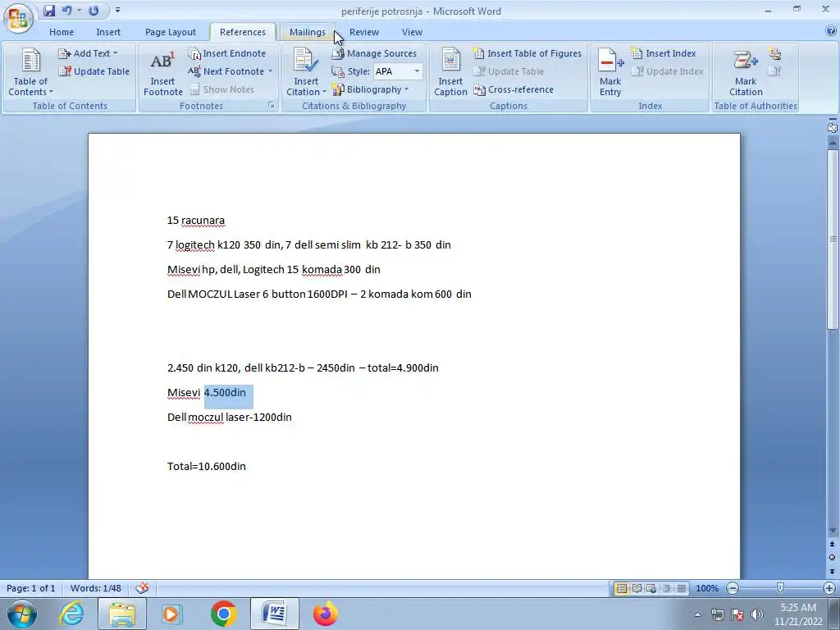This screenshot has height=630, width=840.
Task: Click the 100% zoom level button
Action: tap(706, 588)
